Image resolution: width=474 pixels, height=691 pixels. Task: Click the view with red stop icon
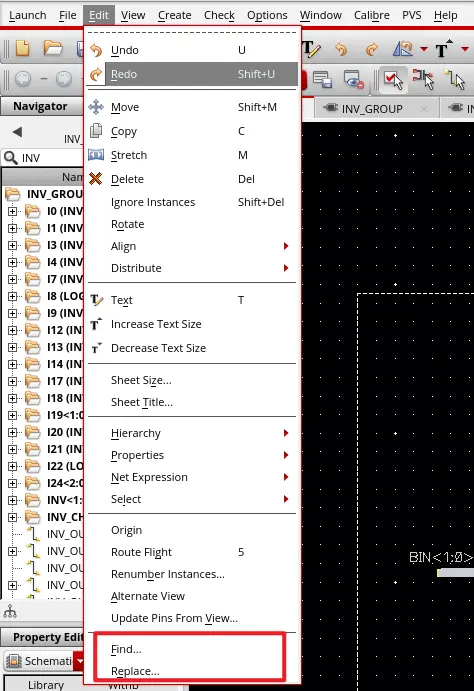tap(354, 80)
